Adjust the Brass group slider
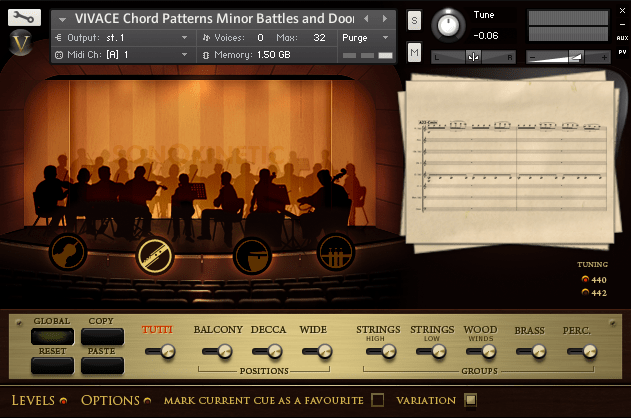The image size is (631, 418). point(531,351)
